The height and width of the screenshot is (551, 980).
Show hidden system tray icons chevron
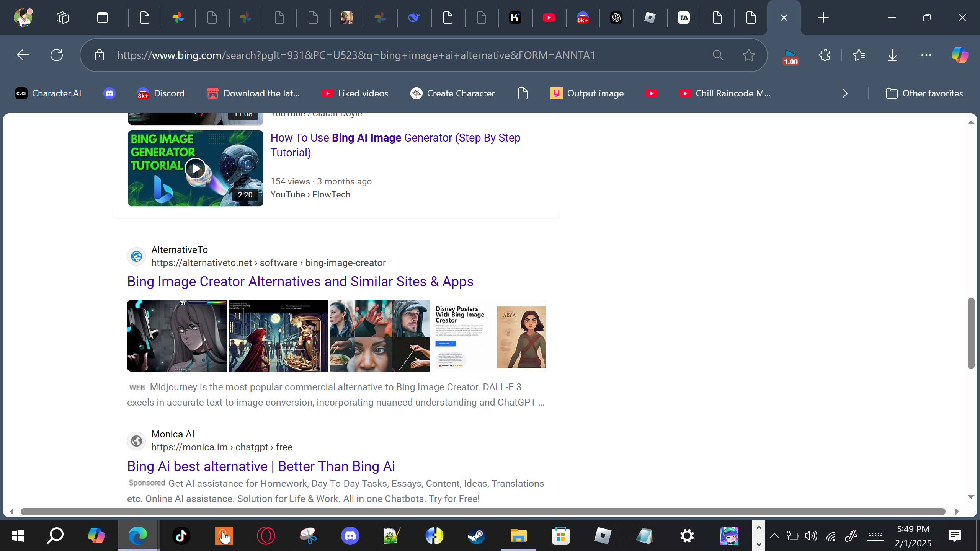click(x=774, y=536)
